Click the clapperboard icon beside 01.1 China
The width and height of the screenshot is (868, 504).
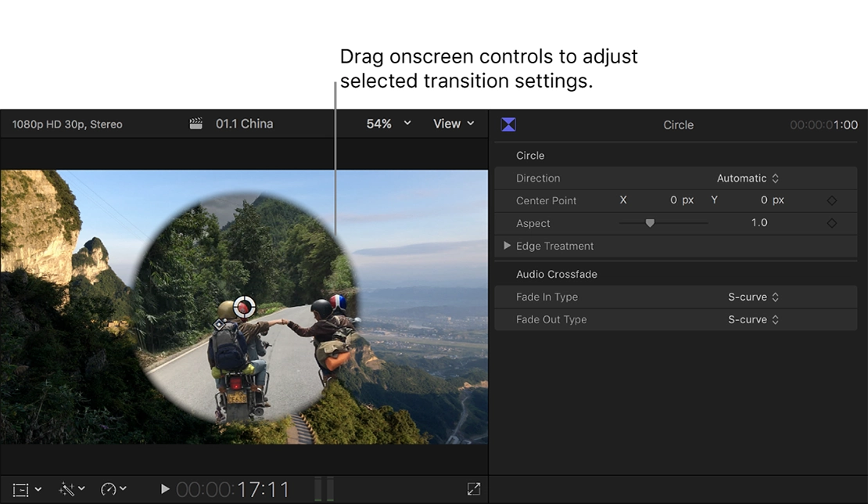(196, 124)
